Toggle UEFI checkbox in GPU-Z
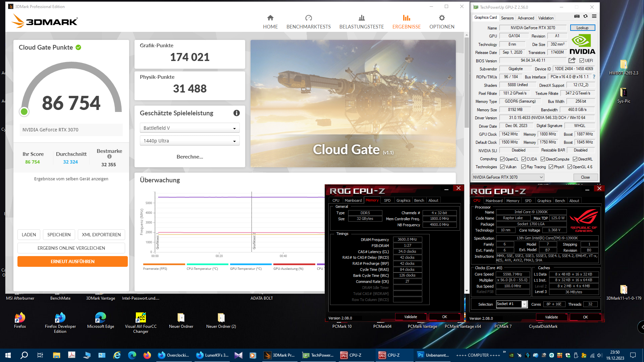 tap(582, 61)
